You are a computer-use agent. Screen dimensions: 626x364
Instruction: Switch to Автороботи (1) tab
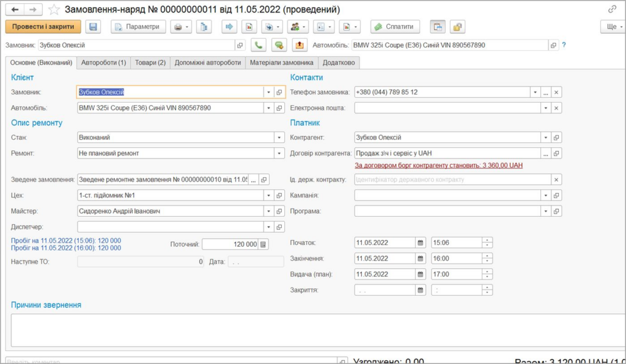(103, 62)
